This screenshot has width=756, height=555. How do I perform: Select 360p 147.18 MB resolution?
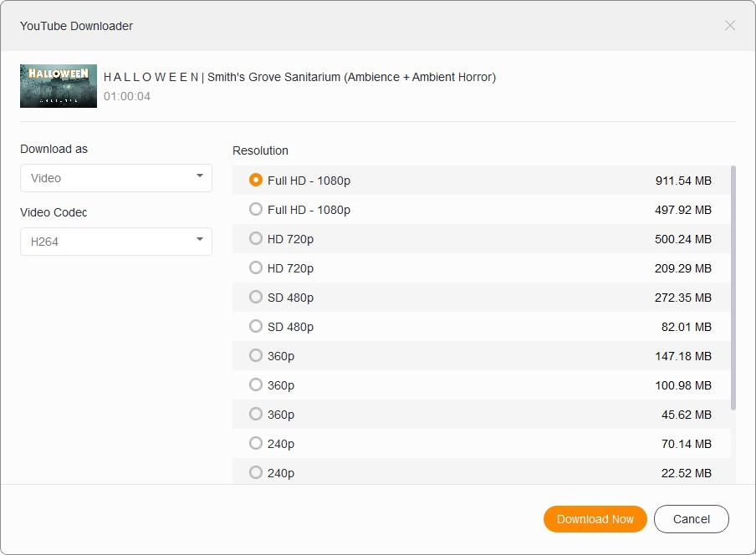[256, 355]
